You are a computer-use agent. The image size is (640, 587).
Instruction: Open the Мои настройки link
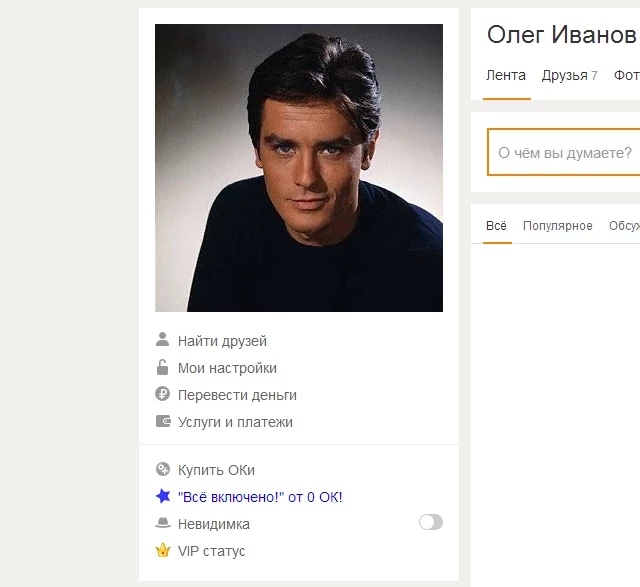click(x=227, y=368)
